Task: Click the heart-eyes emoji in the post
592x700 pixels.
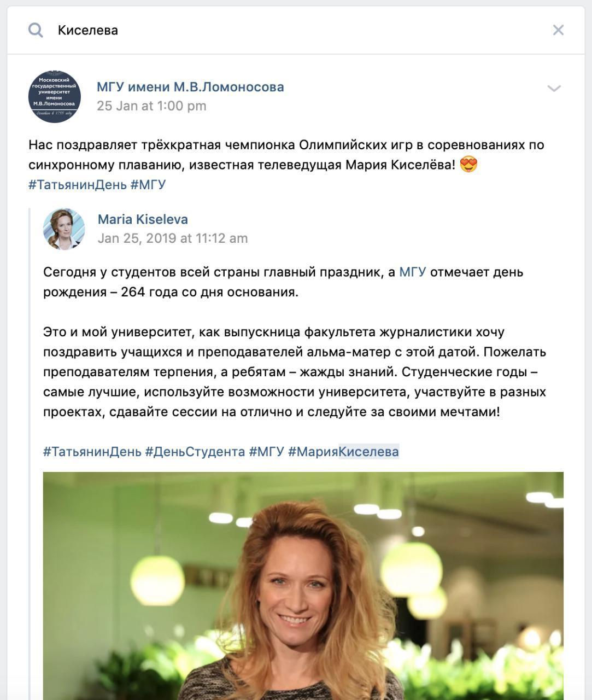Action: [x=468, y=165]
